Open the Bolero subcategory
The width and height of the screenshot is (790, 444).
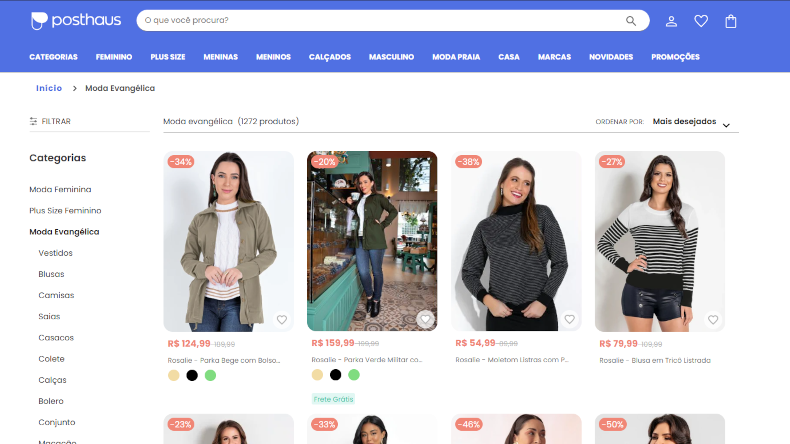51,401
